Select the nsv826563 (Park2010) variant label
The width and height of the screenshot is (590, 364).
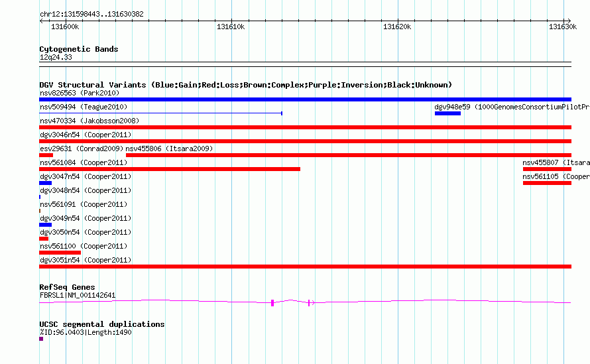[x=80, y=93]
